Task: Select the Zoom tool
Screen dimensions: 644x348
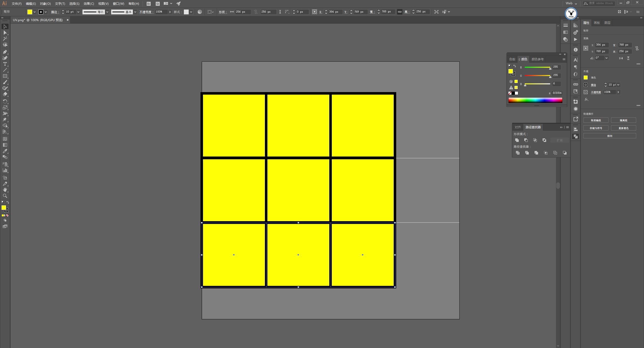Action: 5,196
